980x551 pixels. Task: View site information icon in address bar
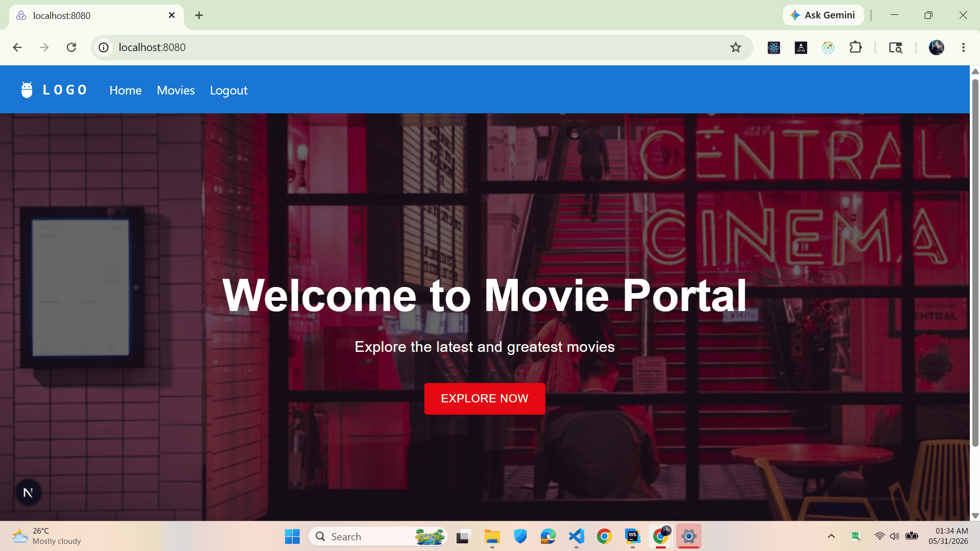[x=104, y=47]
